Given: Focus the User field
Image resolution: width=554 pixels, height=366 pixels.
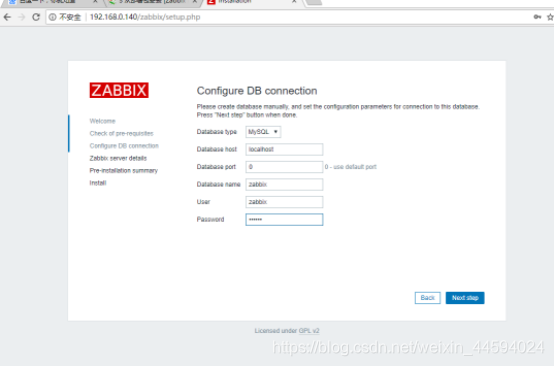Looking at the screenshot, I should coord(284,202).
